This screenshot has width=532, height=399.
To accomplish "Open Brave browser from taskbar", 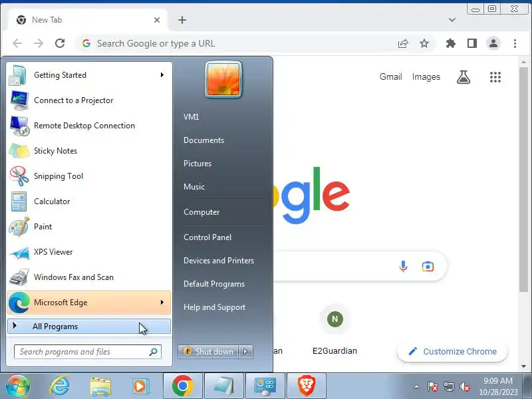I will (307, 386).
